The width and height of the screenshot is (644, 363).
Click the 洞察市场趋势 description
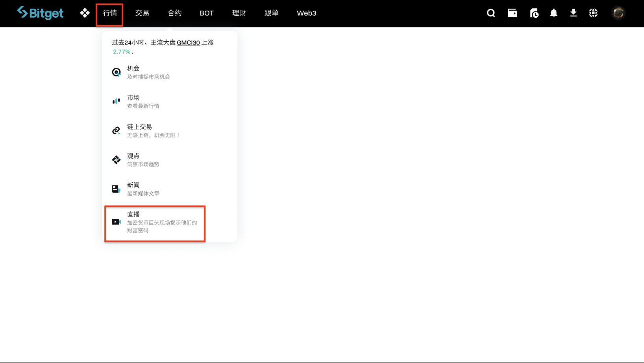tap(143, 164)
